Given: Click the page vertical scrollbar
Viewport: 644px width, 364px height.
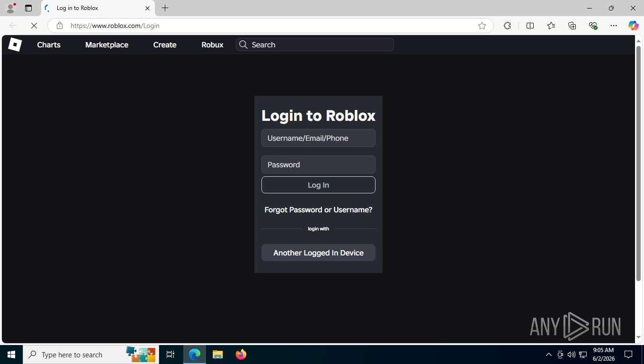Looking at the screenshot, I should [638, 164].
